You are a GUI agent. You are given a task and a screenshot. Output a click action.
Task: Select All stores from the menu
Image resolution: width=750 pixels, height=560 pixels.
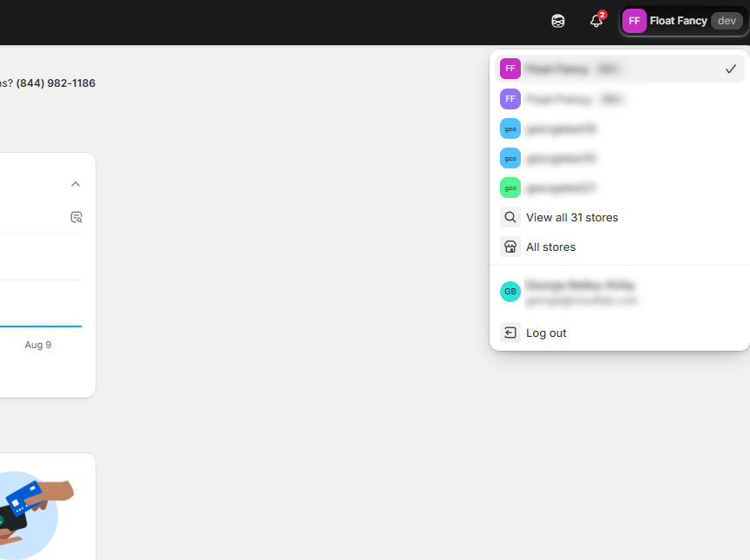(x=551, y=247)
